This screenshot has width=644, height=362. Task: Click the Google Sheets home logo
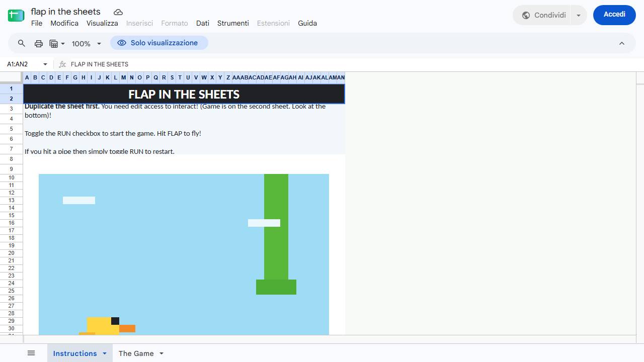click(x=16, y=15)
